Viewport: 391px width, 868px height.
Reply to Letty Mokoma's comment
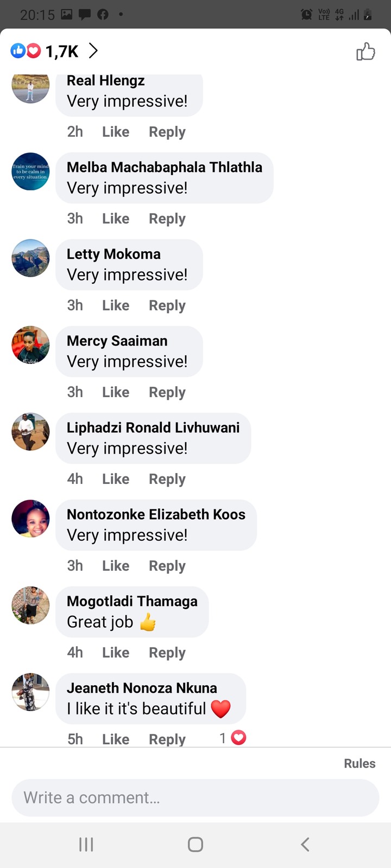(x=167, y=305)
